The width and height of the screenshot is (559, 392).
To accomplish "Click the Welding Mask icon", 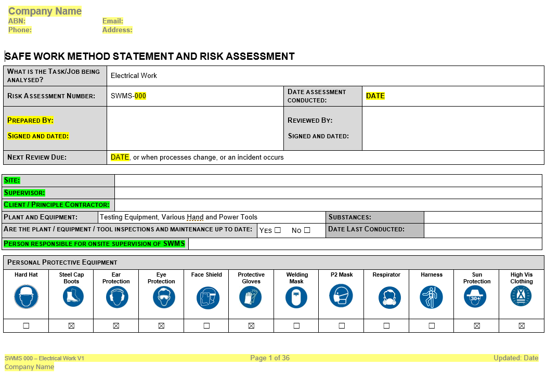I will [296, 297].
